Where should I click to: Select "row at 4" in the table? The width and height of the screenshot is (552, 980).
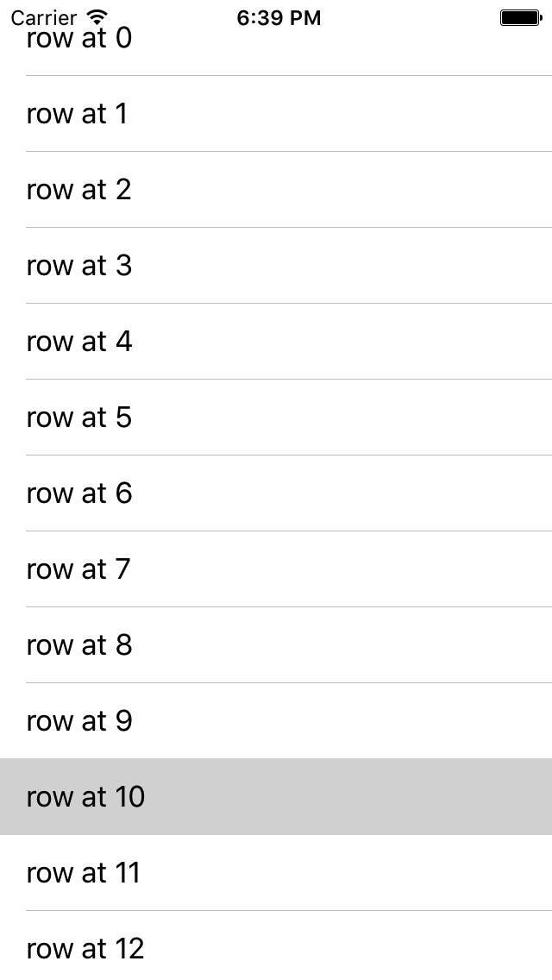point(276,342)
